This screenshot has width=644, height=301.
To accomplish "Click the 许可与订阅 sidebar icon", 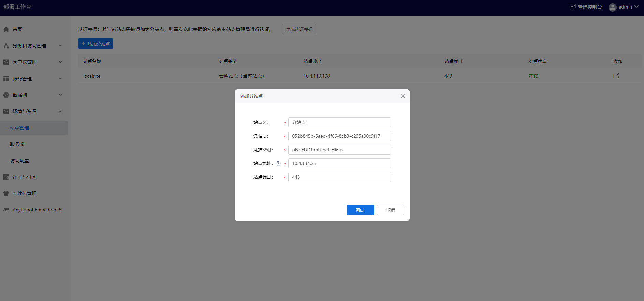I will coord(6,177).
